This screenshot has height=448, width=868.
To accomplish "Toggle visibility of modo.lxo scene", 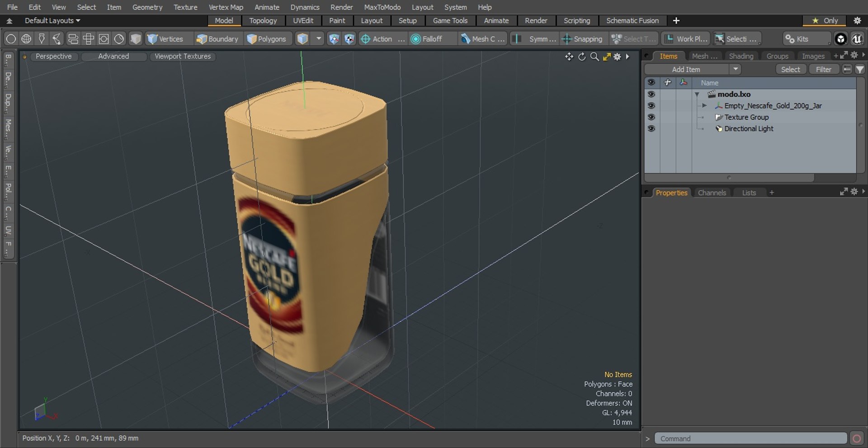I will point(651,94).
